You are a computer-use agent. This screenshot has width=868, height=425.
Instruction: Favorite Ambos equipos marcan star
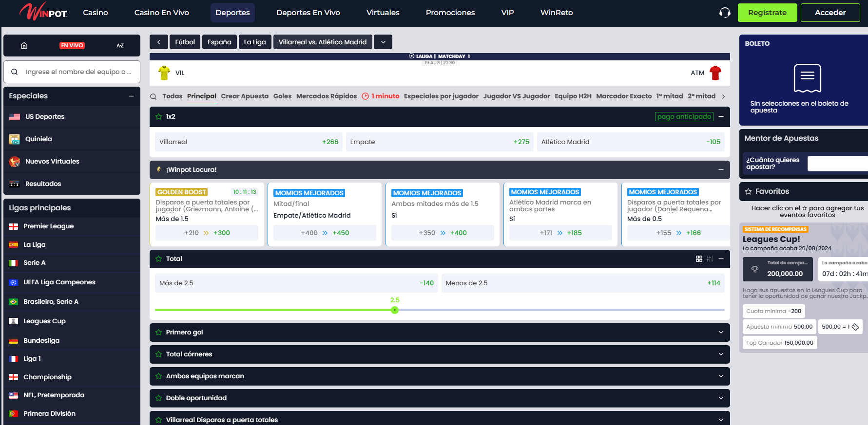click(158, 376)
